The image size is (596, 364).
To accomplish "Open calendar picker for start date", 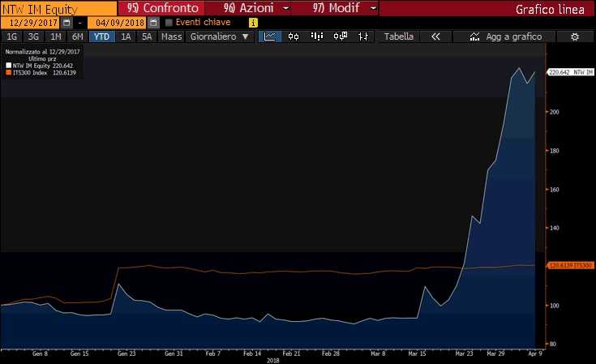I will 66,23.
